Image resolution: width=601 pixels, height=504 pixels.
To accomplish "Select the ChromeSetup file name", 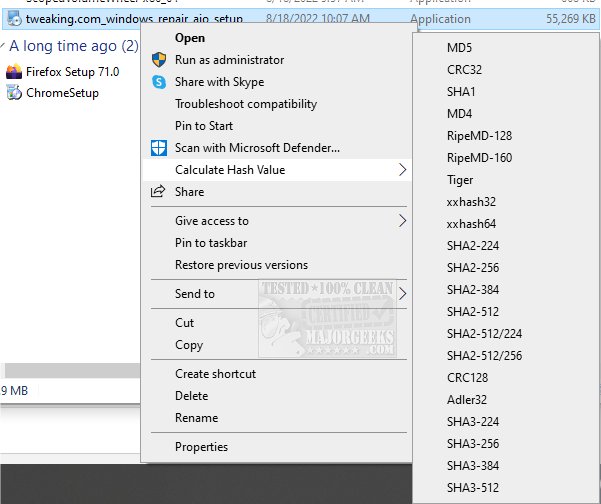I will click(x=62, y=93).
